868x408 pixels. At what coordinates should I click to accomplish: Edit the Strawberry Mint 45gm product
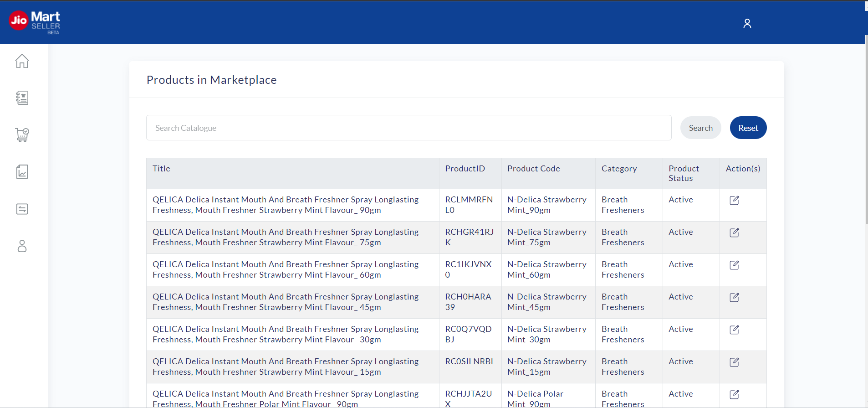click(x=734, y=297)
